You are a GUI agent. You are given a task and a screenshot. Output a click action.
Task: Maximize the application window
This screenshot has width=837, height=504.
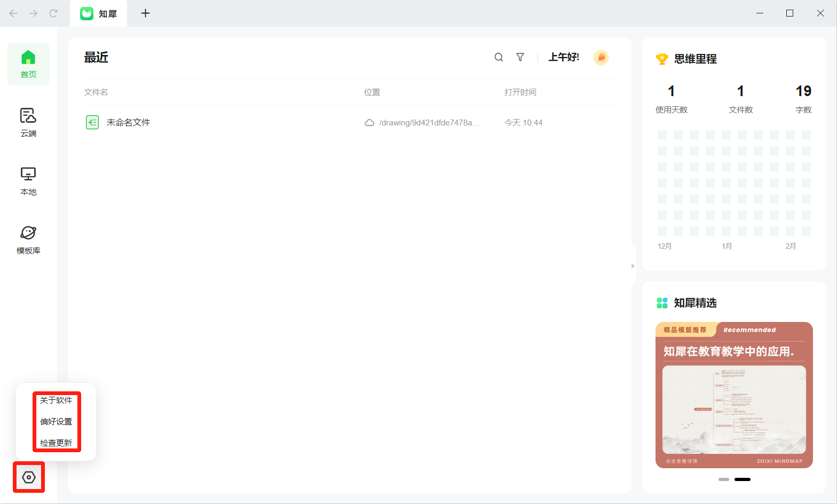pyautogui.click(x=790, y=13)
